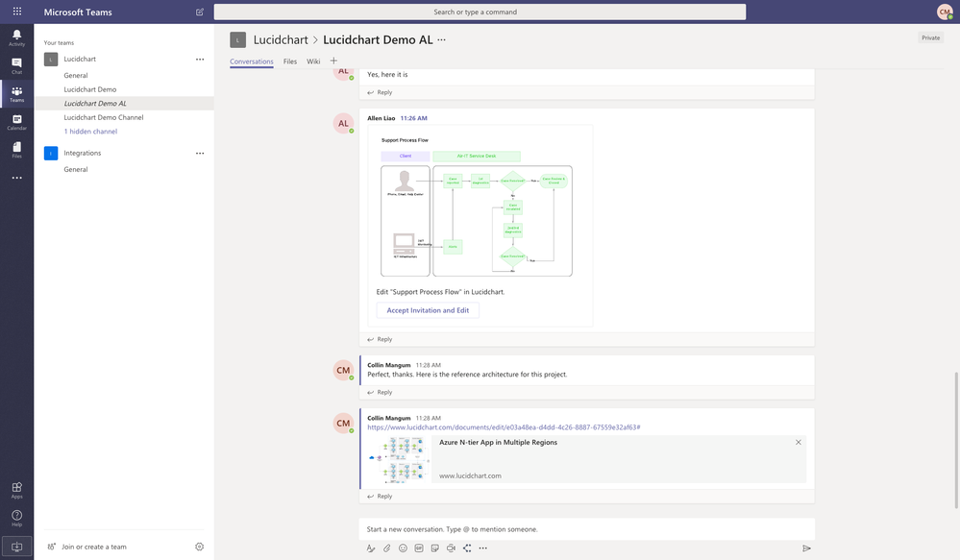Click the Lucidchart extension icon in compose bar

(467, 548)
